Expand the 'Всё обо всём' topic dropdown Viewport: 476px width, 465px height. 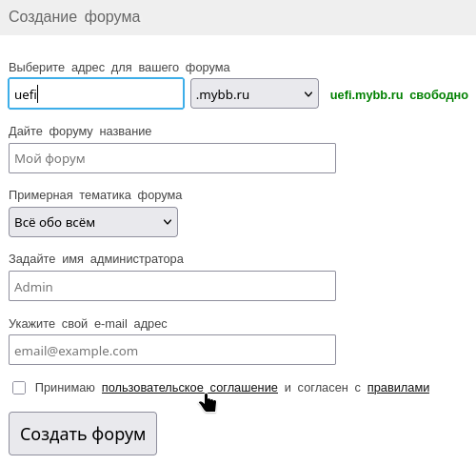(x=93, y=222)
